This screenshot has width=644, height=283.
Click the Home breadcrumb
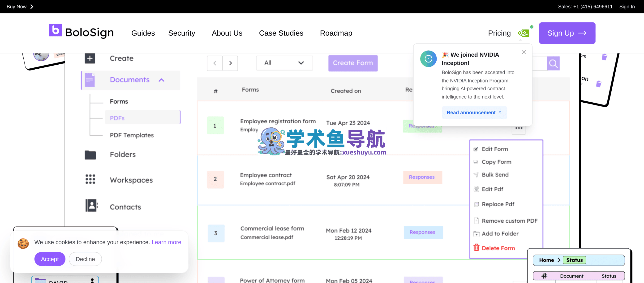[546, 260]
